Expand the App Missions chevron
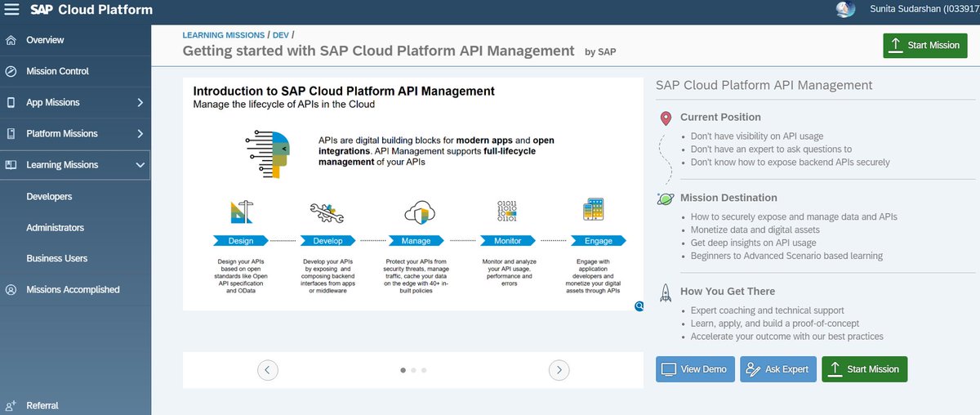 click(140, 103)
